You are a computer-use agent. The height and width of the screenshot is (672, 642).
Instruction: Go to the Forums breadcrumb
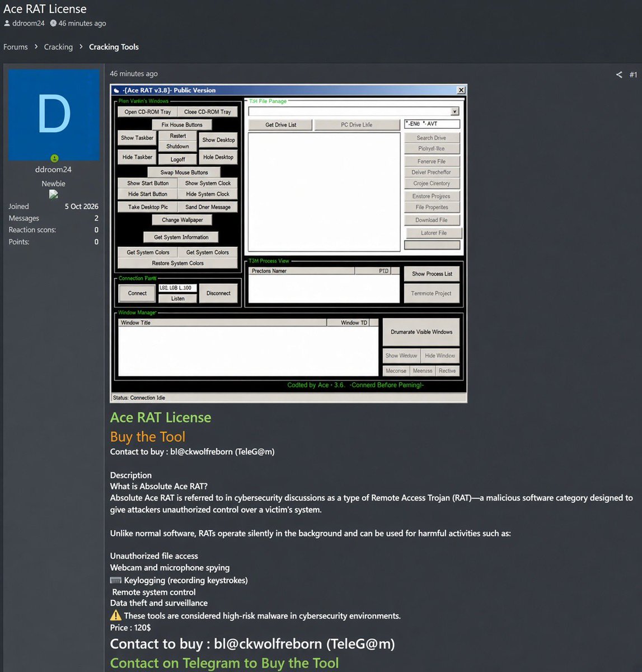[16, 47]
